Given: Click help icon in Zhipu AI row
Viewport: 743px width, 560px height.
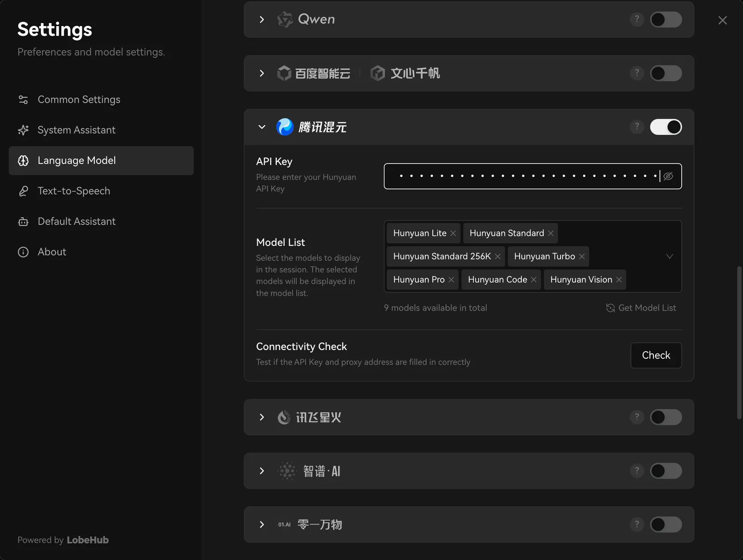Looking at the screenshot, I should coord(637,471).
